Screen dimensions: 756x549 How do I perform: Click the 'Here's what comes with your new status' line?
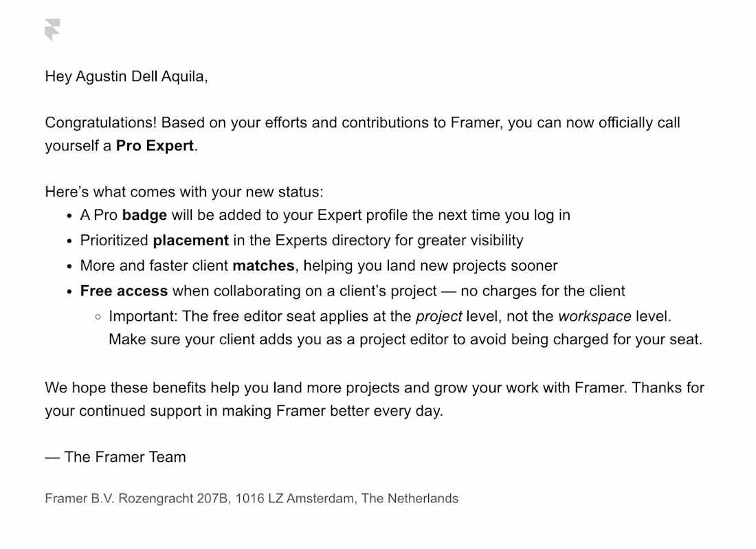pos(184,192)
